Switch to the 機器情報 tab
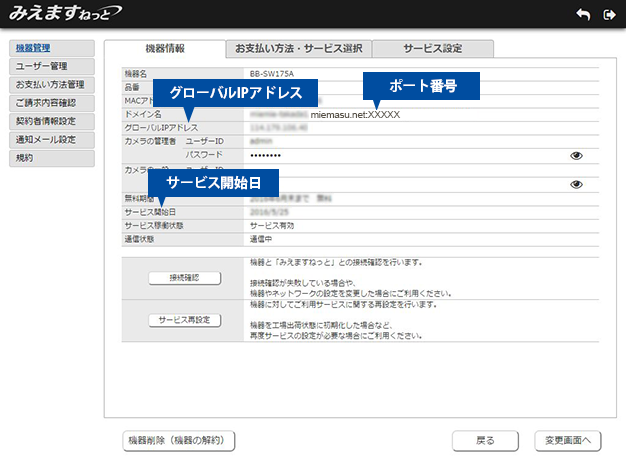This screenshot has width=626, height=470. pos(164,49)
